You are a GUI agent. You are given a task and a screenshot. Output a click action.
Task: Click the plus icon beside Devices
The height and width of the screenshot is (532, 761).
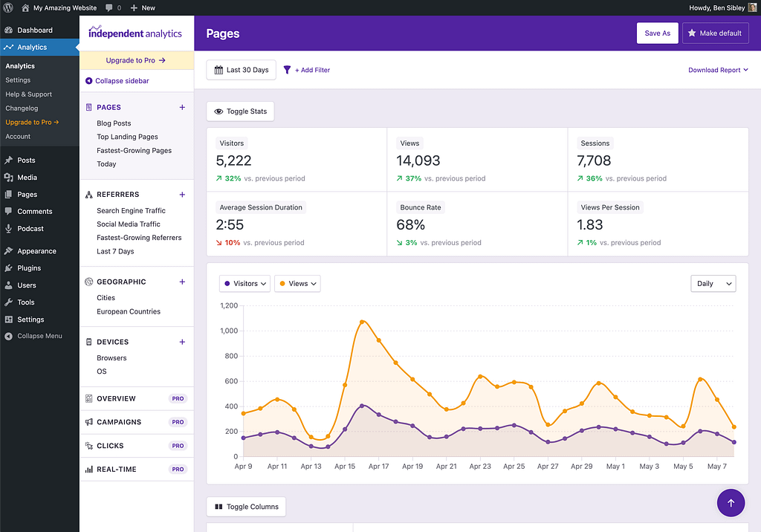pos(182,342)
